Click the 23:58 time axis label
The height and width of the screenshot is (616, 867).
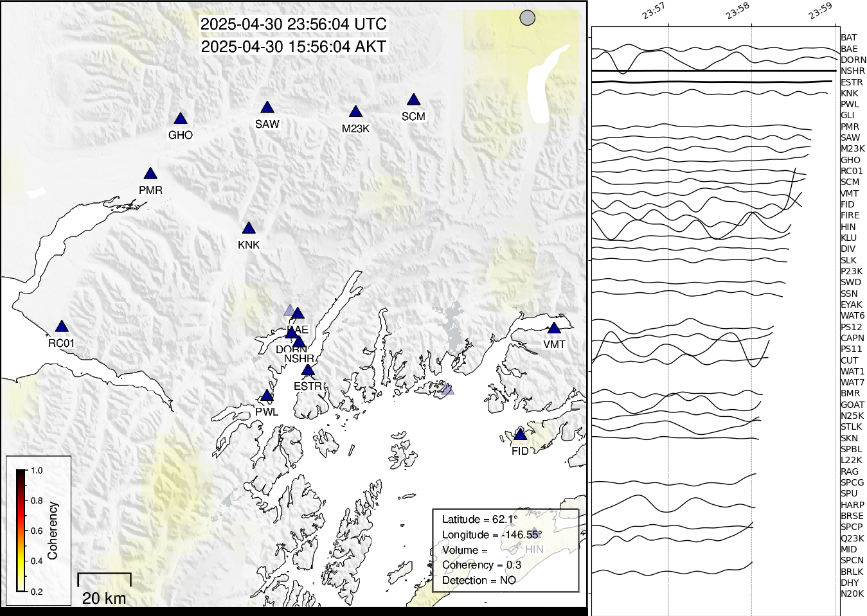pos(738,12)
